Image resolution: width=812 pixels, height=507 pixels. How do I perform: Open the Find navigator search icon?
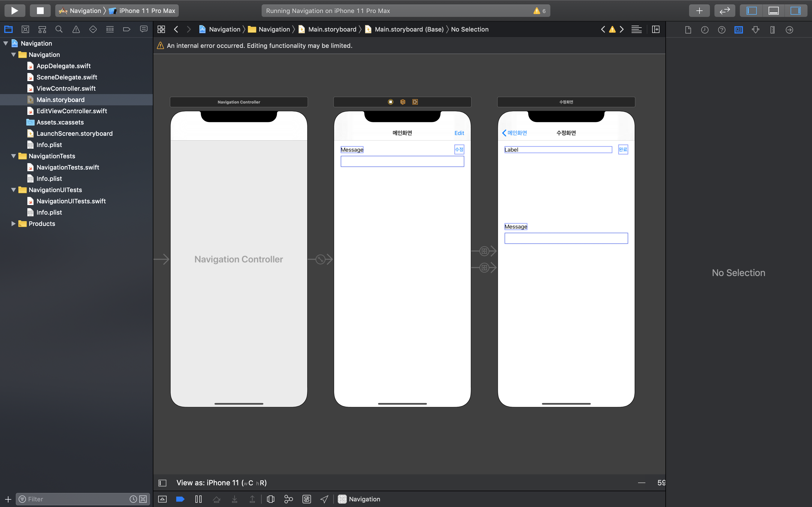point(59,30)
